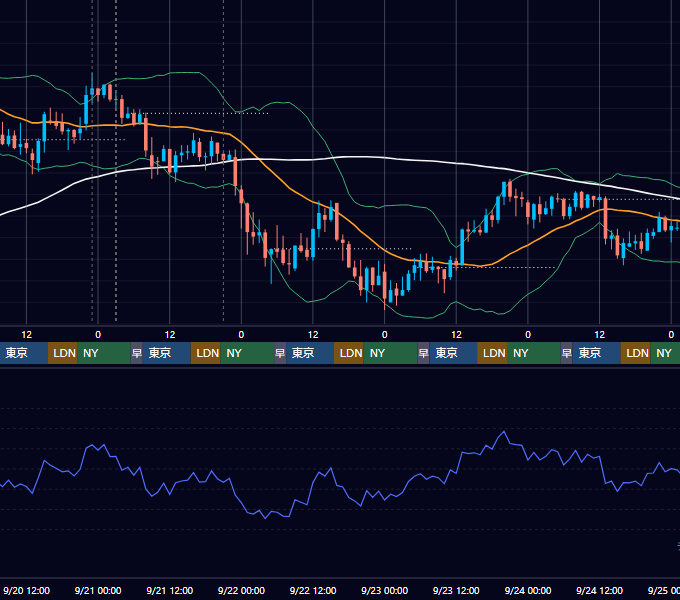Select the 9/23 12:00 time axis label
680x600 pixels.
point(456,590)
